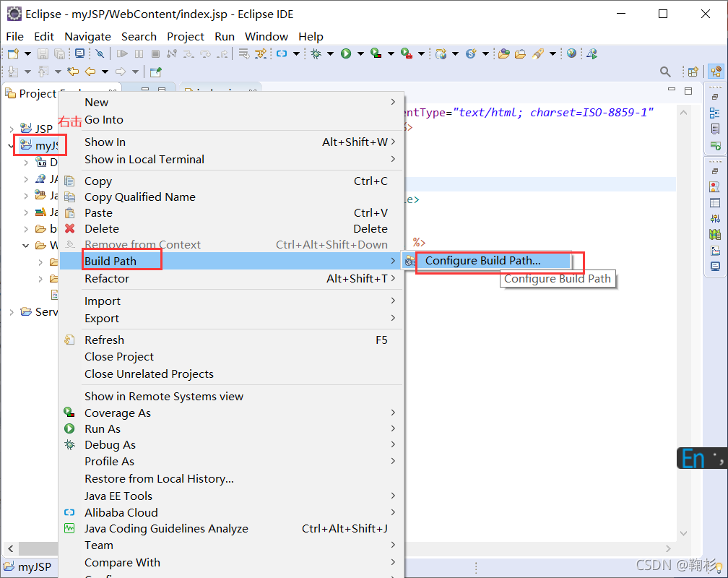Viewport: 728px width, 578px height.
Task: Expand the Run As submenu
Action: (393, 428)
